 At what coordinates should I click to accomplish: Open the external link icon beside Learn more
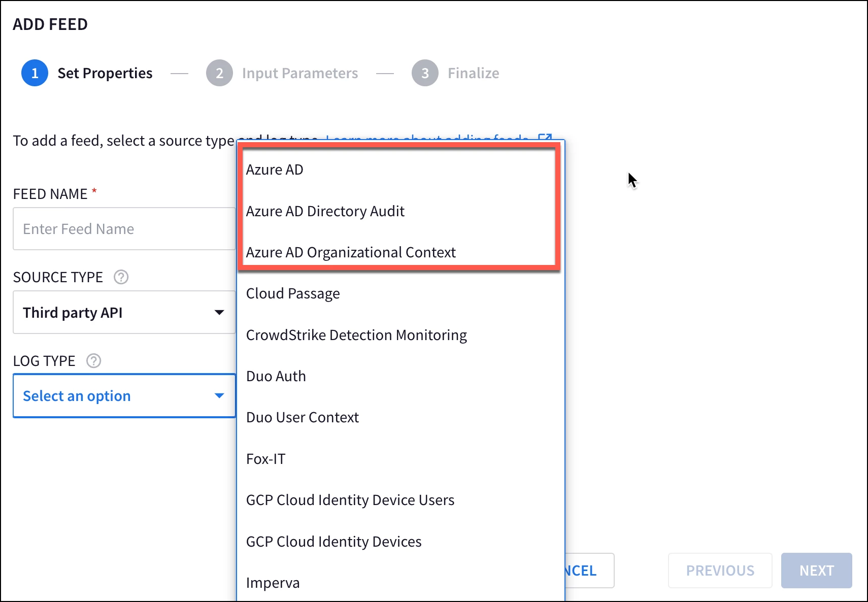pyautogui.click(x=545, y=138)
